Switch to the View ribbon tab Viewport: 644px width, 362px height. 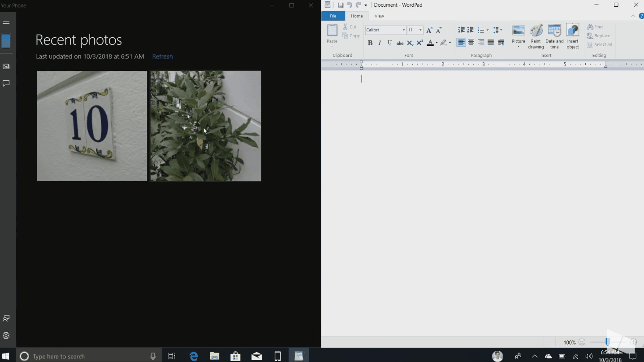point(379,16)
